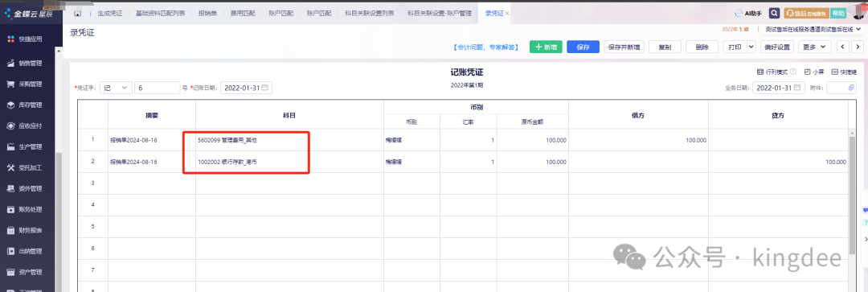Open the AI助手 assistant icon

(739, 13)
